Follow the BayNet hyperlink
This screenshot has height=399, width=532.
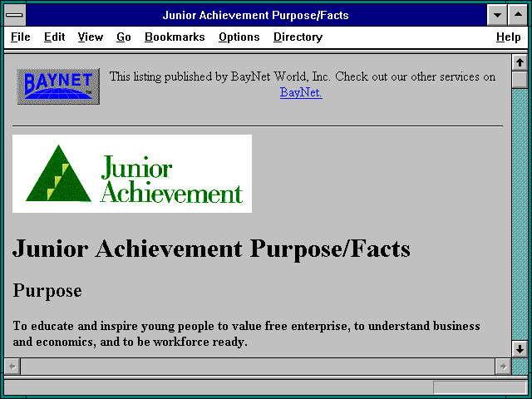[x=301, y=92]
